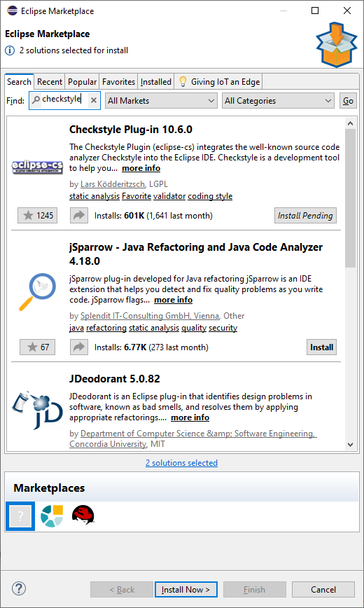
Task: Click the jSparrow Java Refactoring title
Action: 196,254
